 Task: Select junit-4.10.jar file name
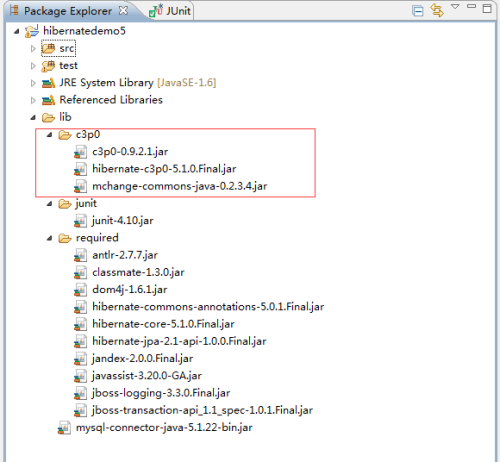[x=123, y=221]
